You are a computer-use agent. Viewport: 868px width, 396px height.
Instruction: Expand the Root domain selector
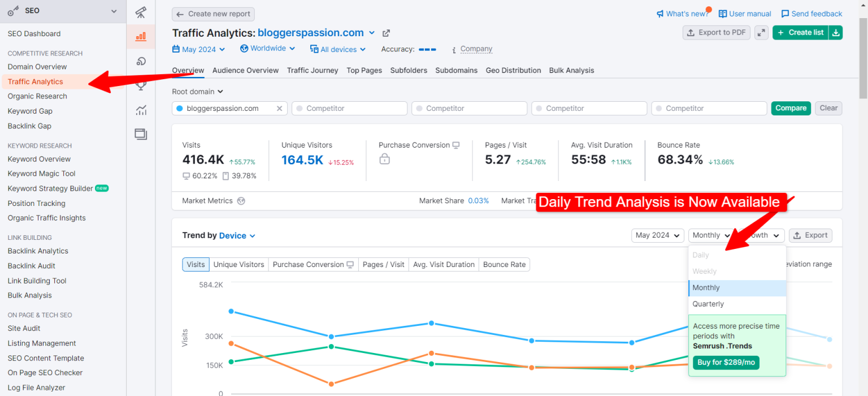point(197,91)
